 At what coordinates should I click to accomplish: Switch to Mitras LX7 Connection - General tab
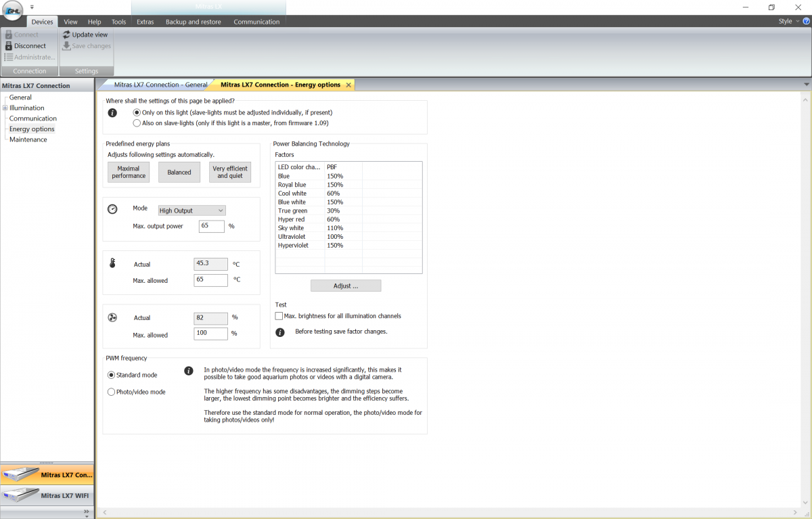160,85
